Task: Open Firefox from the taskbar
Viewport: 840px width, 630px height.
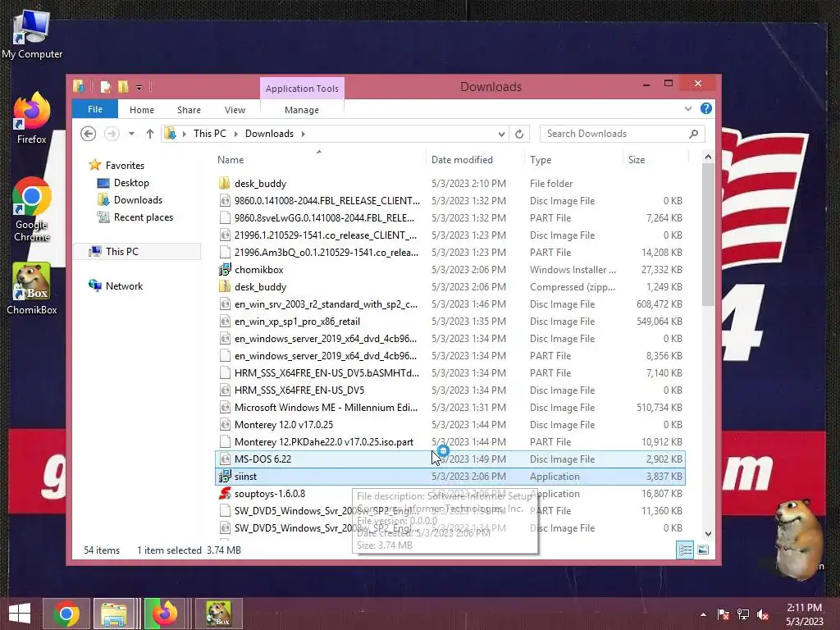Action: point(164,614)
